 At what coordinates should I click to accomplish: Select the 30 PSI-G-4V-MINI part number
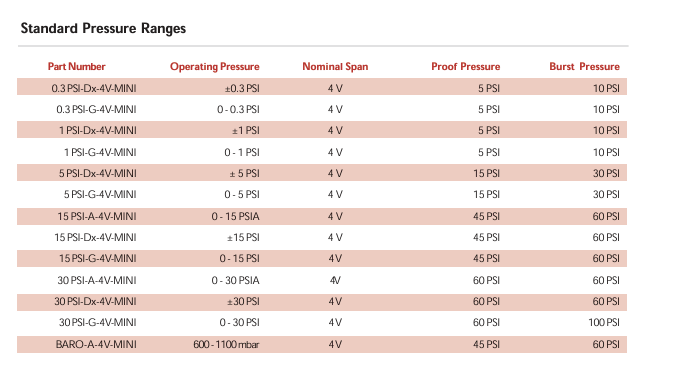(x=98, y=323)
